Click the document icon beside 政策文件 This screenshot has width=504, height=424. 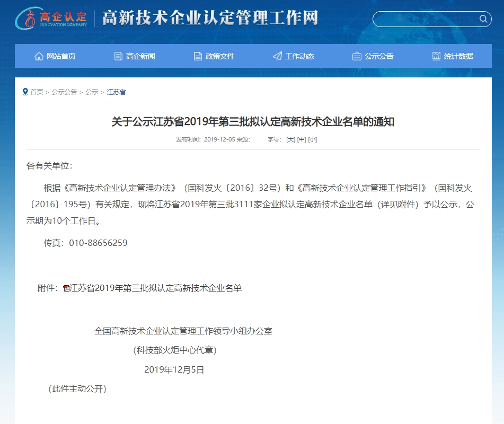198,56
